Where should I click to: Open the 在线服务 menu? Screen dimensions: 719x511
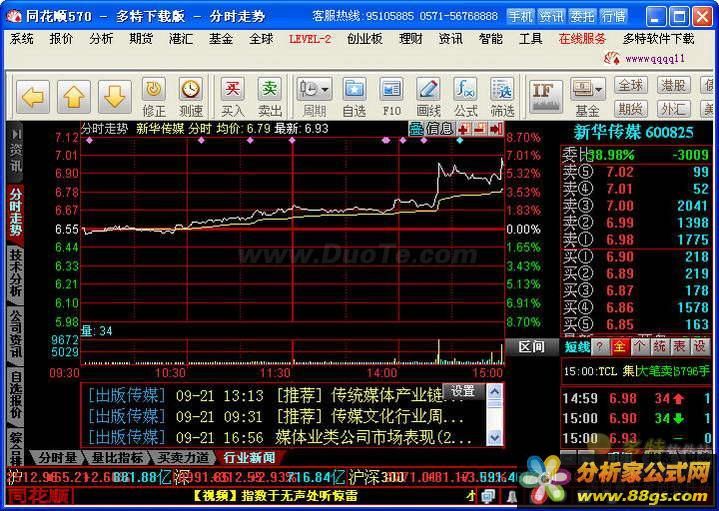(x=582, y=39)
